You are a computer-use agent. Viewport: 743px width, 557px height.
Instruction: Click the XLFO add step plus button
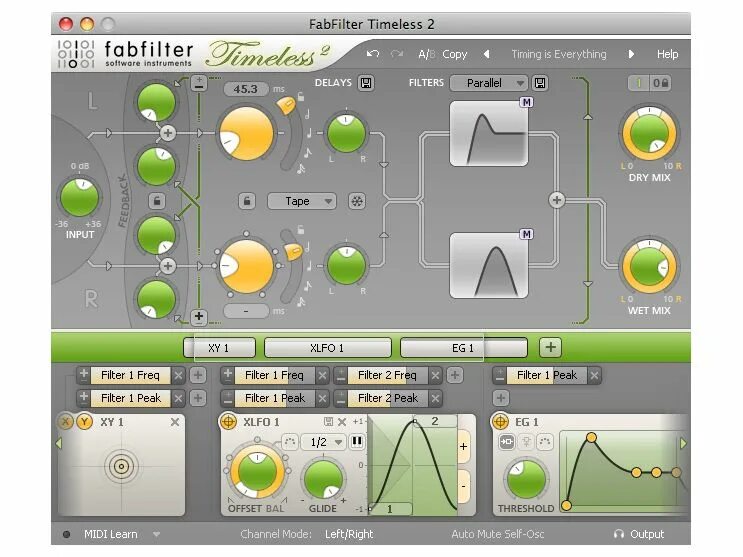[x=463, y=447]
